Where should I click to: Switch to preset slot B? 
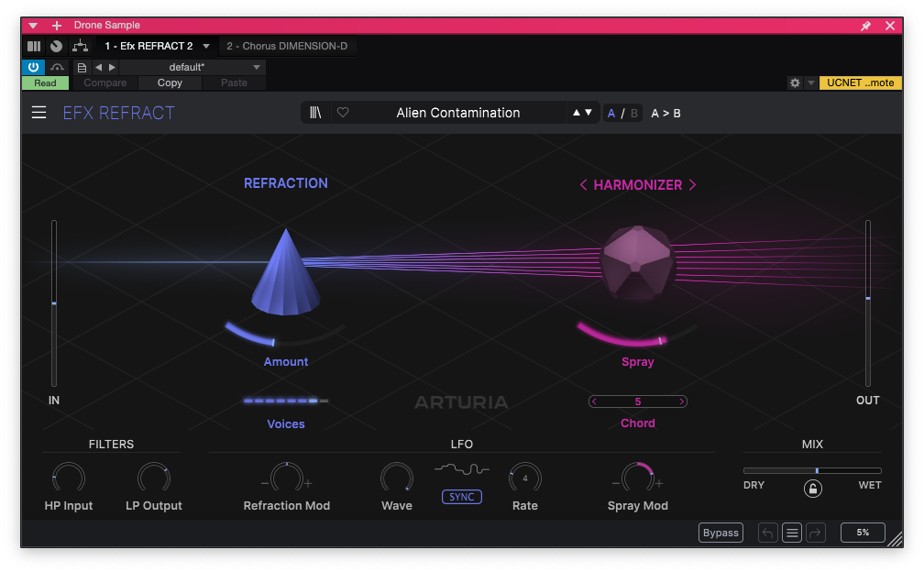(x=634, y=113)
